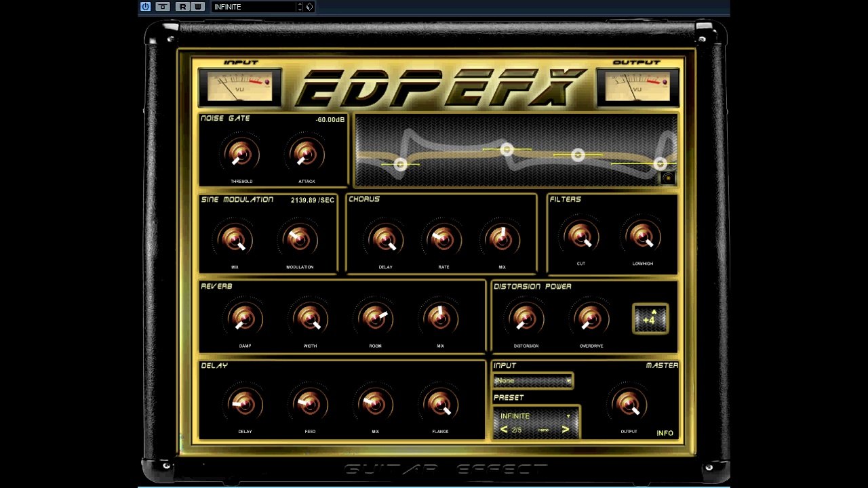This screenshot has height=488, width=868.
Task: Go to next preset with right arrow
Action: (566, 430)
